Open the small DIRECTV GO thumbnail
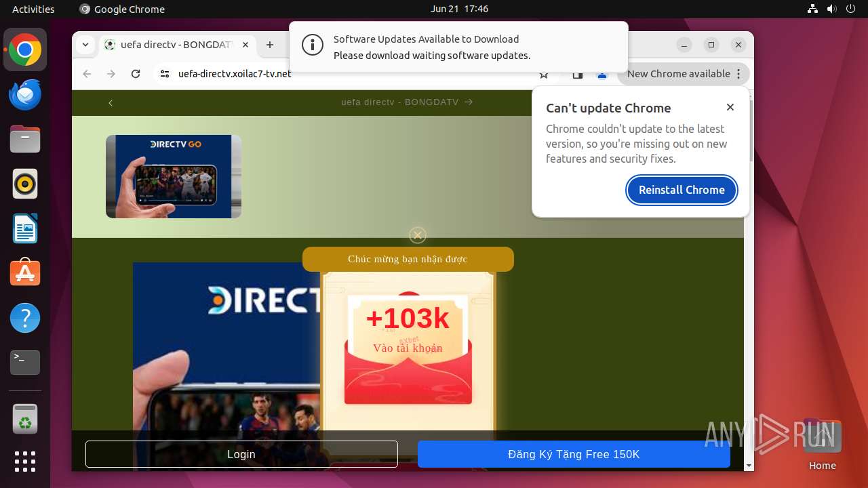This screenshot has height=488, width=868. tap(174, 176)
